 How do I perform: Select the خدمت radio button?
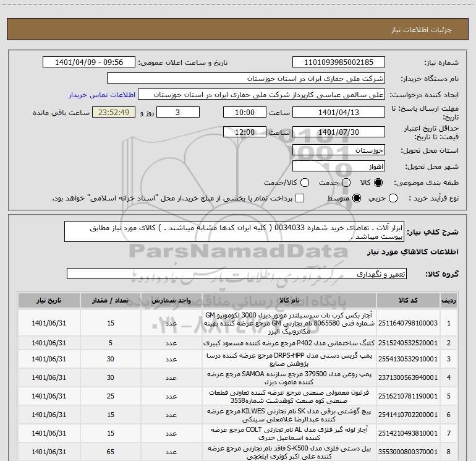click(x=346, y=183)
